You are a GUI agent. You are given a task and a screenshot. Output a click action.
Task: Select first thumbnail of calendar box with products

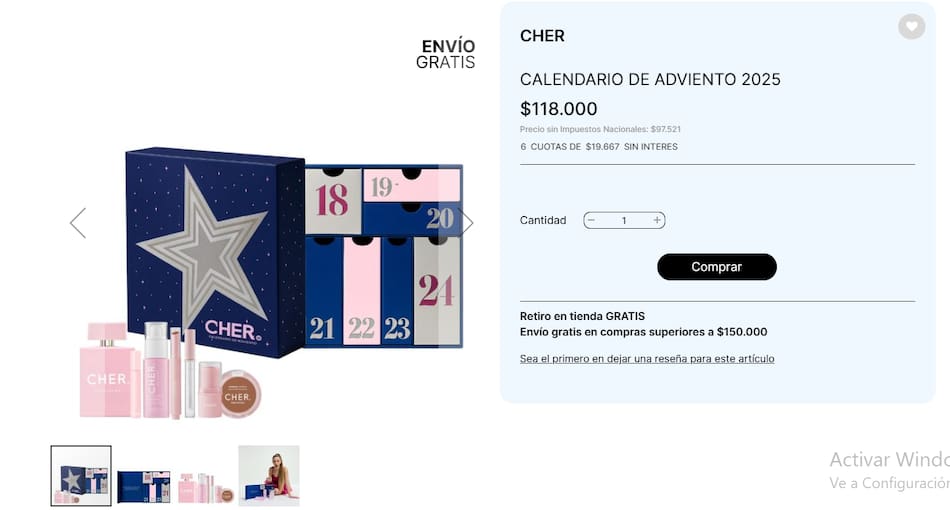click(81, 475)
